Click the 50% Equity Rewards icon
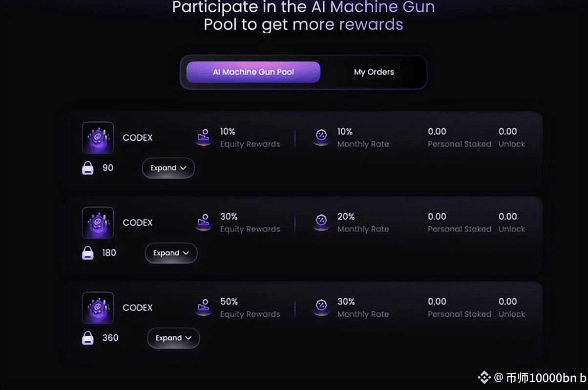588x390 pixels. coord(204,307)
